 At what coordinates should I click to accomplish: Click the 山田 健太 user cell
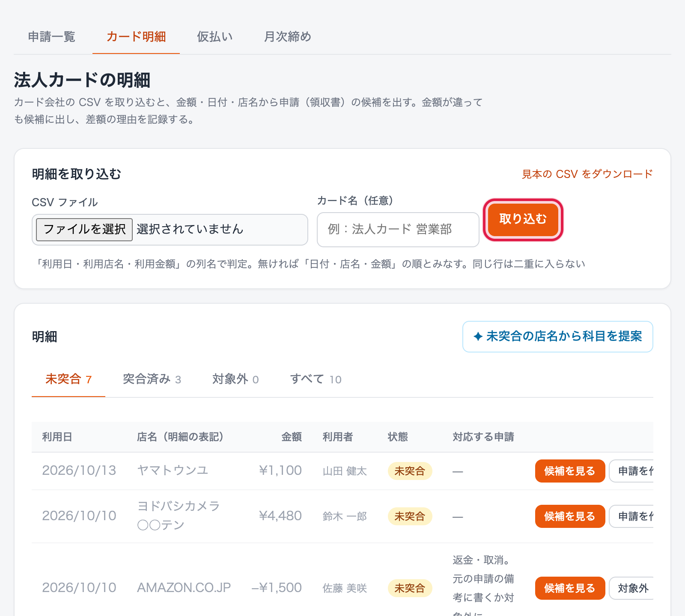click(x=345, y=471)
